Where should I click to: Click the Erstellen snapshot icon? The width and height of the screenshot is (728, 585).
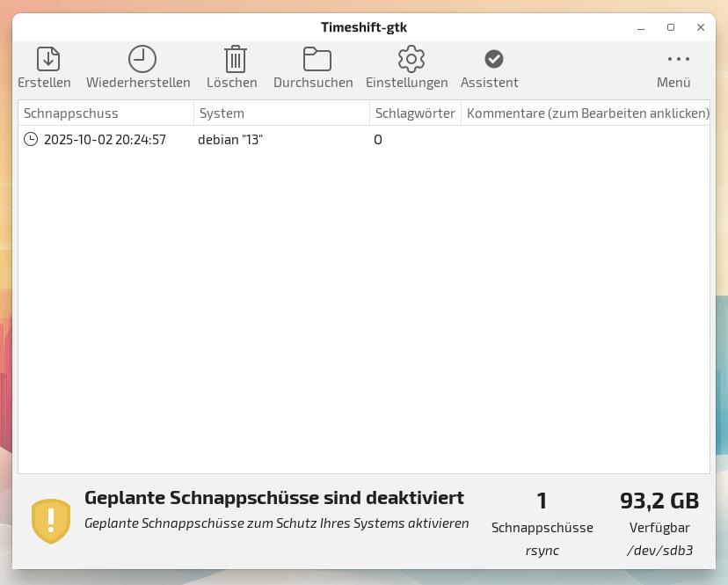click(47, 59)
